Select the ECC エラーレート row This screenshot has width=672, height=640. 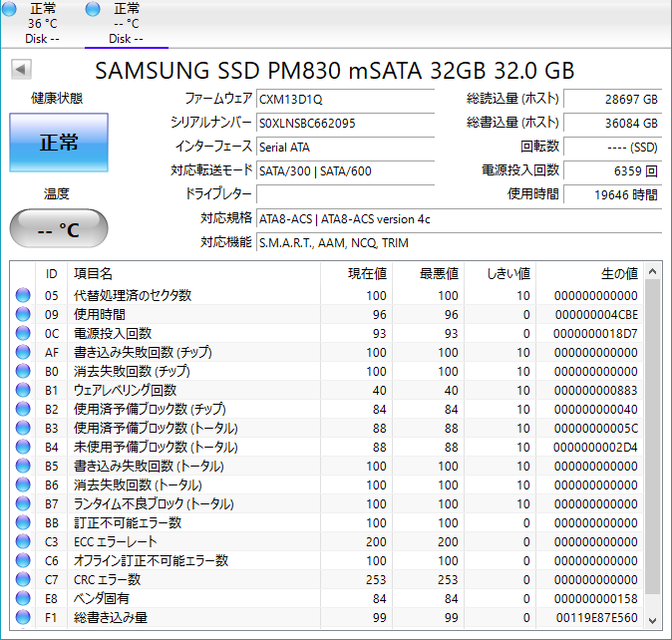(x=327, y=542)
